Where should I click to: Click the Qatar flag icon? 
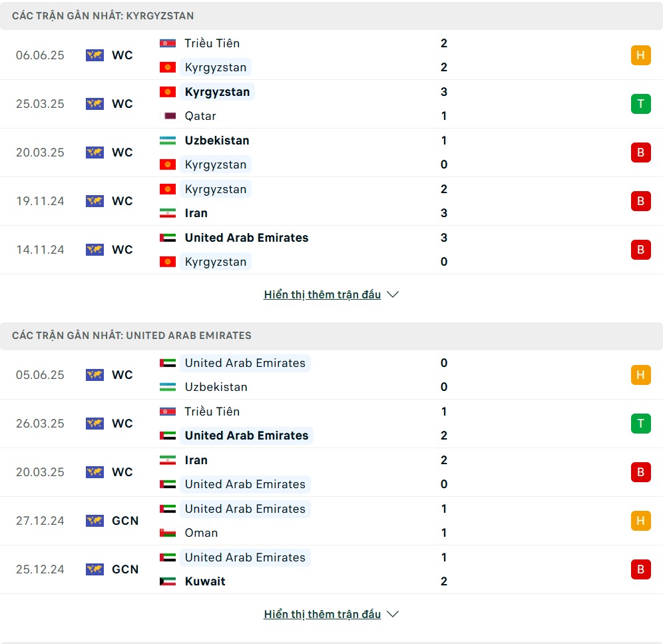coord(168,116)
